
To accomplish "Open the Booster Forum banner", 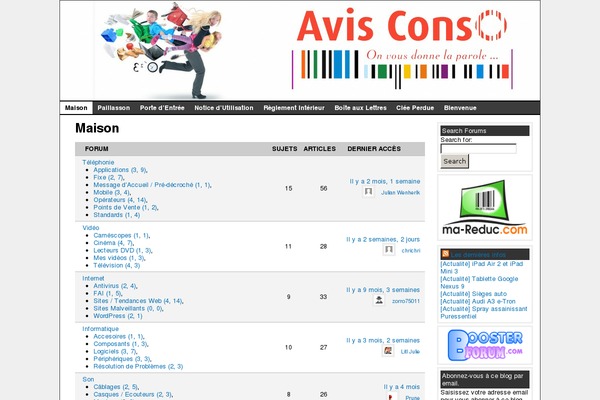I will pos(485,345).
